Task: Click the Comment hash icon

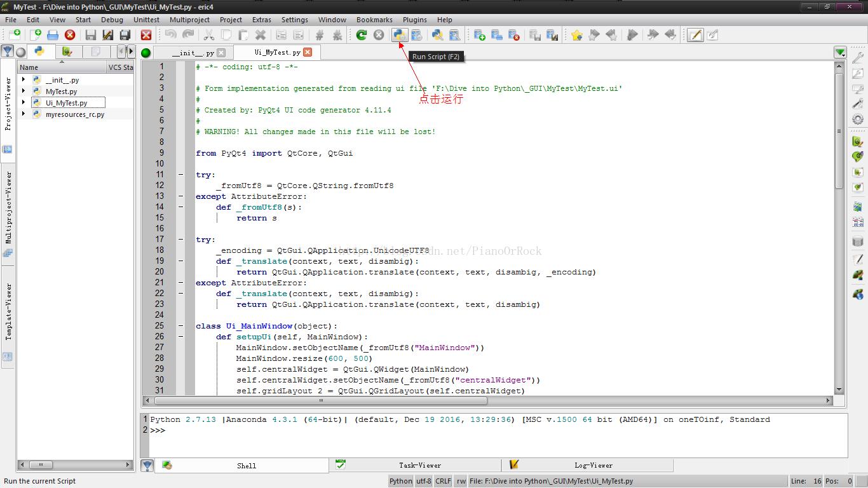Action: click(320, 35)
